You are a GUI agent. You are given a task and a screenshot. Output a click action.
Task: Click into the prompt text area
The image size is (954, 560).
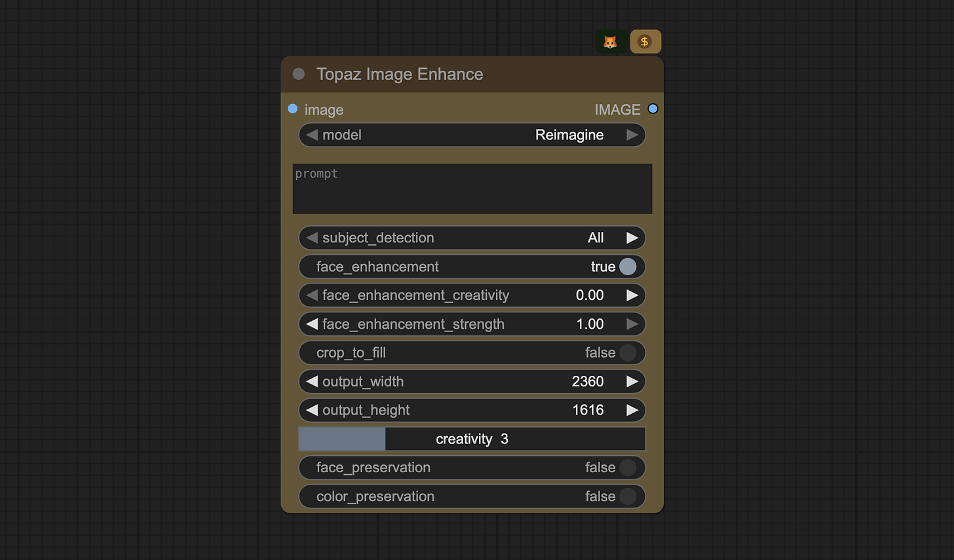[472, 189]
